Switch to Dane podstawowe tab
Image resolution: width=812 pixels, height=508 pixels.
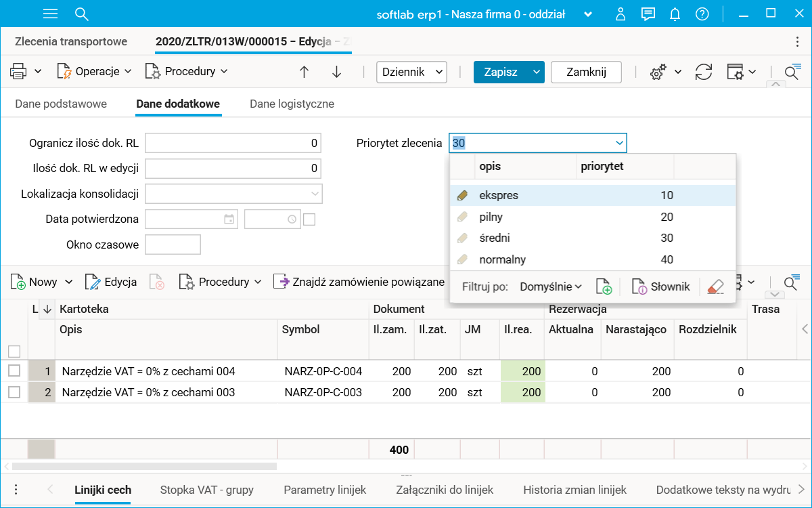(61, 104)
